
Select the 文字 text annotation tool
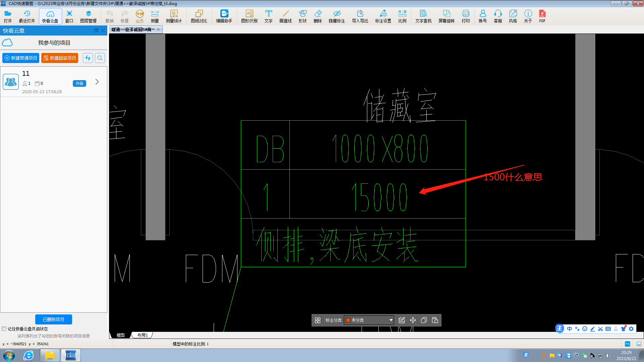[268, 16]
